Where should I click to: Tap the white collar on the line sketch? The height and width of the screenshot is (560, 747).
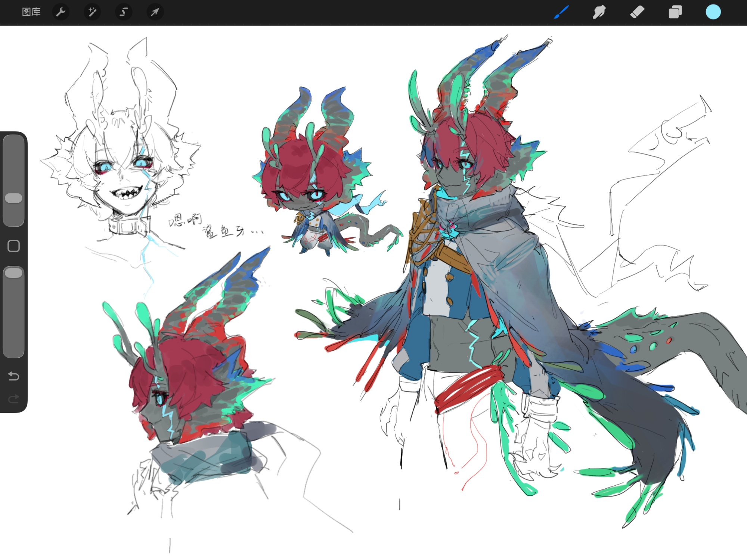(129, 226)
